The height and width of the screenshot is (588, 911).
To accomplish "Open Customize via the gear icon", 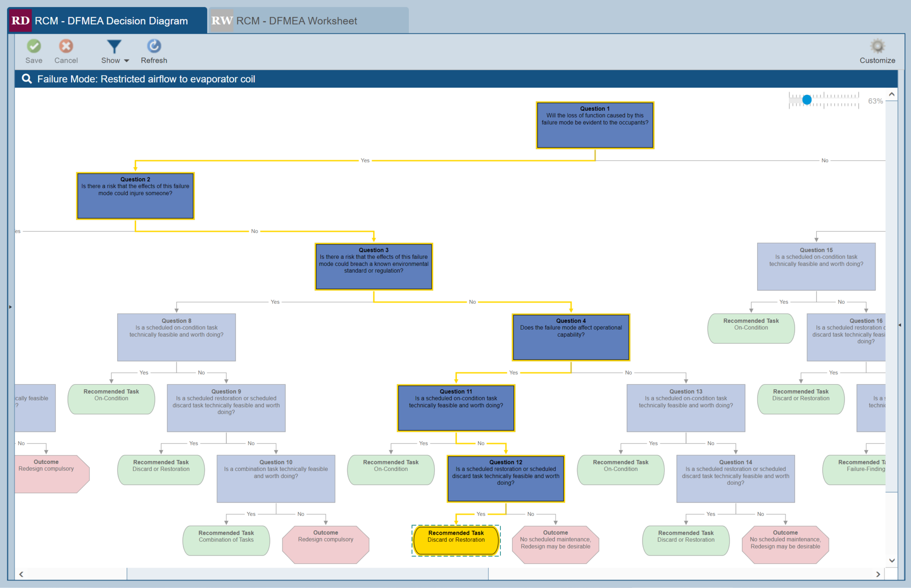I will tap(877, 46).
